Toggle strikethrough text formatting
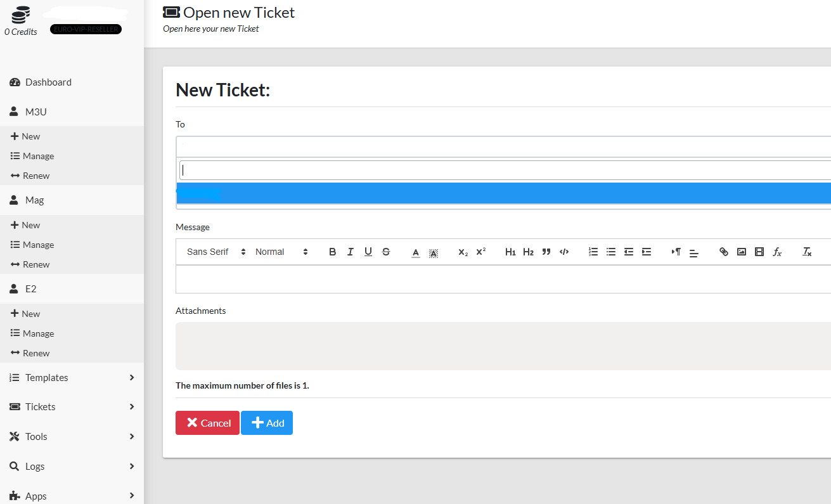 click(386, 252)
